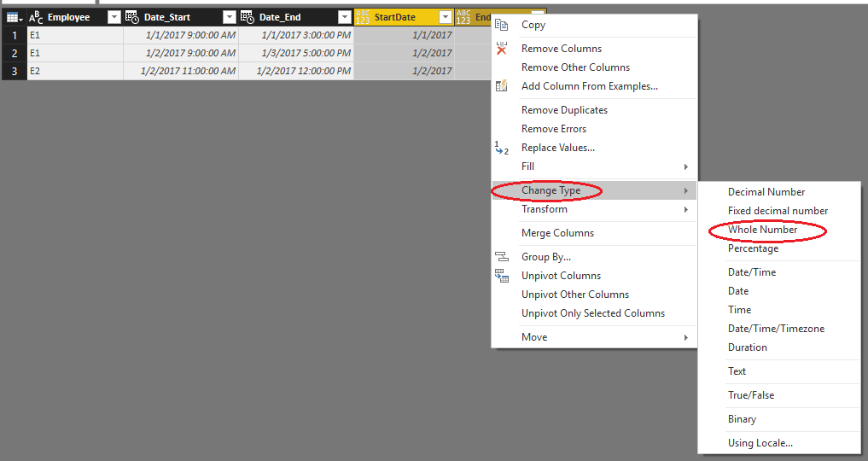Select Unpivot Only Selected Columns
This screenshot has height=461, width=868.
click(594, 313)
